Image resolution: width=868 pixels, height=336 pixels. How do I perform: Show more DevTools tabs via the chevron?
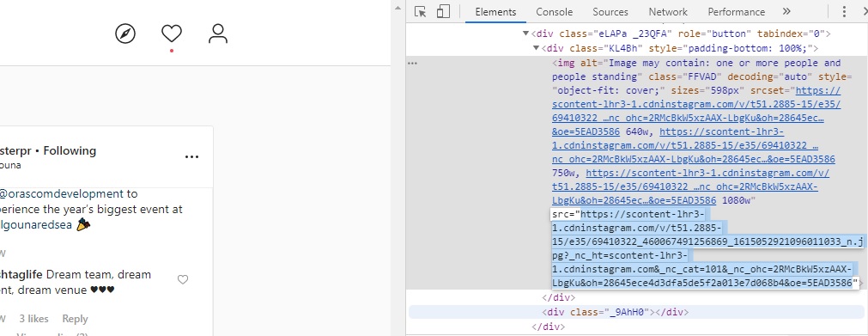click(x=786, y=12)
